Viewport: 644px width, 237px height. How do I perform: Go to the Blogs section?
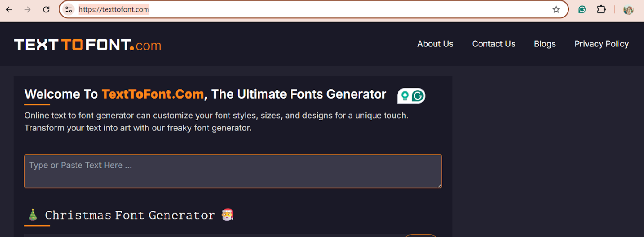pyautogui.click(x=545, y=44)
